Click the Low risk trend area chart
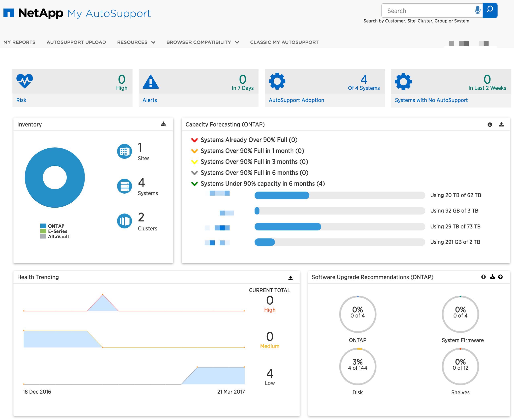This screenshot has width=514, height=420. coord(213,375)
